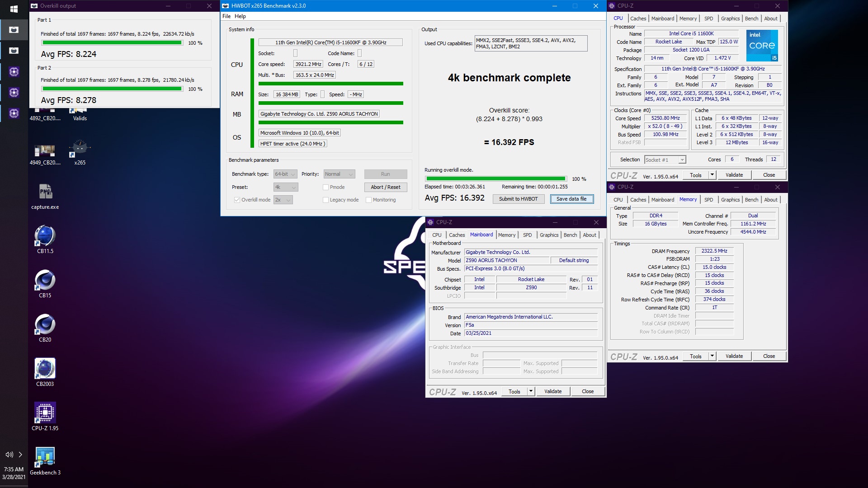Open the Windows Start menu
868x488 pixels.
click(14, 9)
